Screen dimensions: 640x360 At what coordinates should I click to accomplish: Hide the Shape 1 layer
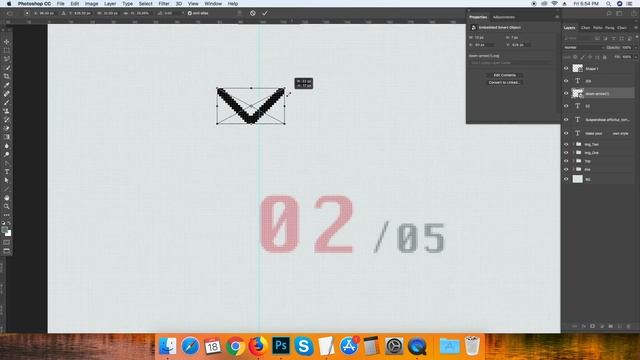click(566, 69)
